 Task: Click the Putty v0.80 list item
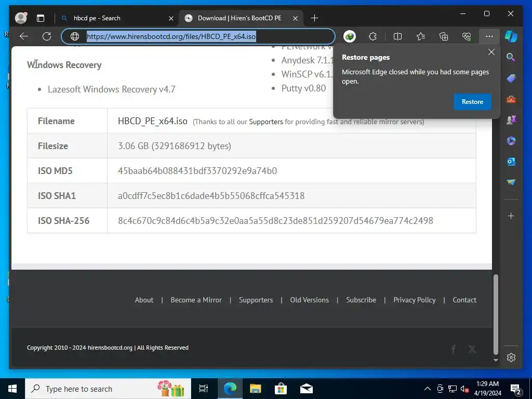coord(303,88)
